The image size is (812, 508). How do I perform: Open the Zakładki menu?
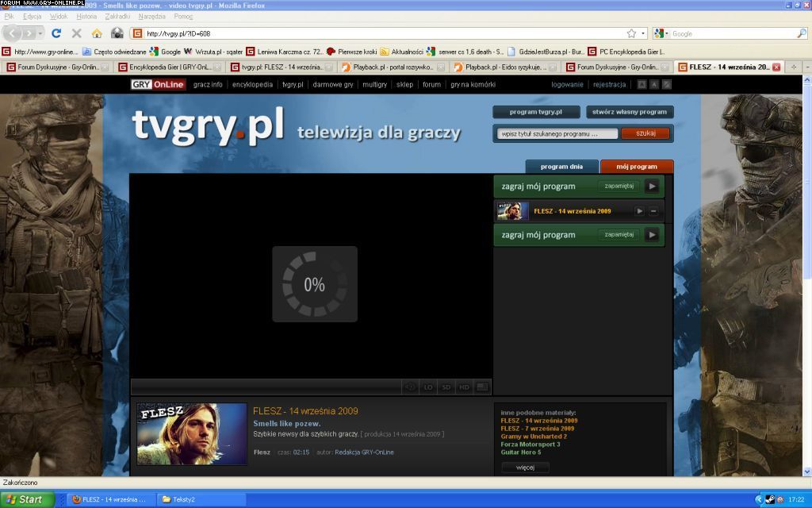tap(117, 16)
